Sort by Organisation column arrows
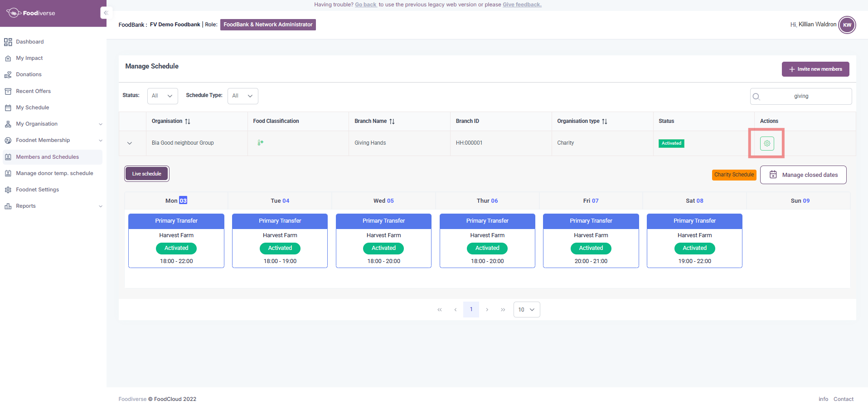The image size is (868, 410). pos(188,122)
